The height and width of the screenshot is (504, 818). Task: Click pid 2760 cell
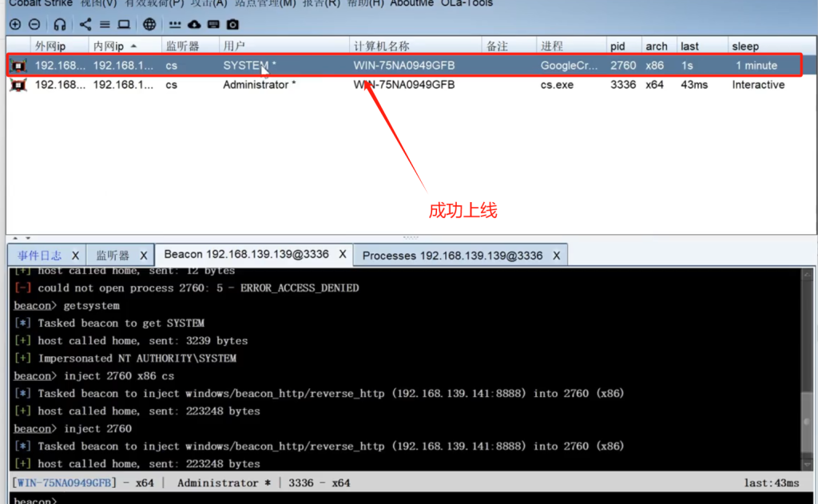coord(623,65)
